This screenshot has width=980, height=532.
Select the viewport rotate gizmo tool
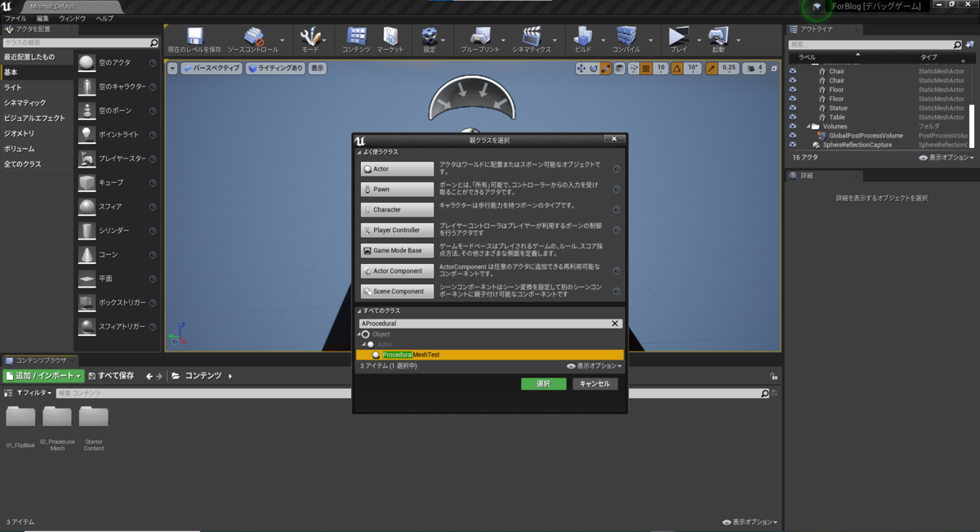click(594, 69)
